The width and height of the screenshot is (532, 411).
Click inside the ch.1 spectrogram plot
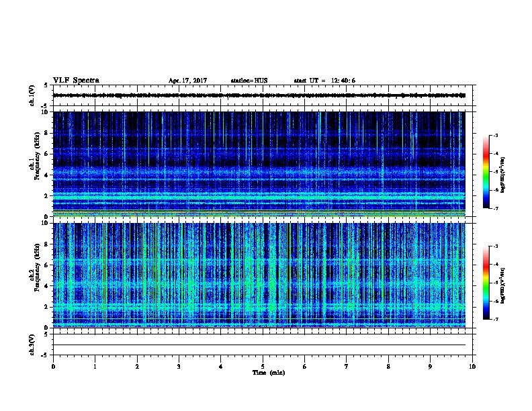tap(259, 164)
